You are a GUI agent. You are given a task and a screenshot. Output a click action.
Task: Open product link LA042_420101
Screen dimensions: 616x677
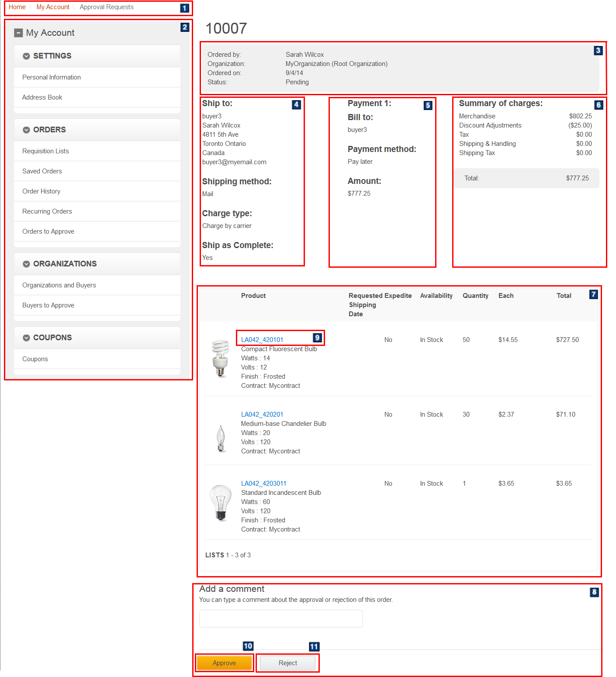[262, 339]
